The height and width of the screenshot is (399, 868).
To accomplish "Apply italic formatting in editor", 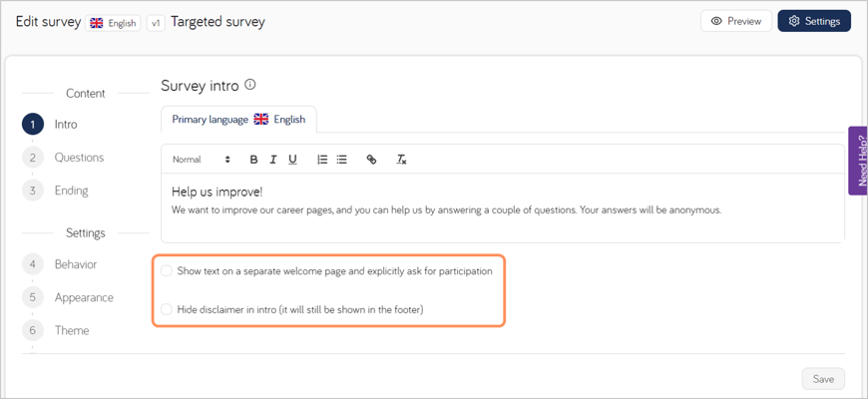I will point(273,160).
